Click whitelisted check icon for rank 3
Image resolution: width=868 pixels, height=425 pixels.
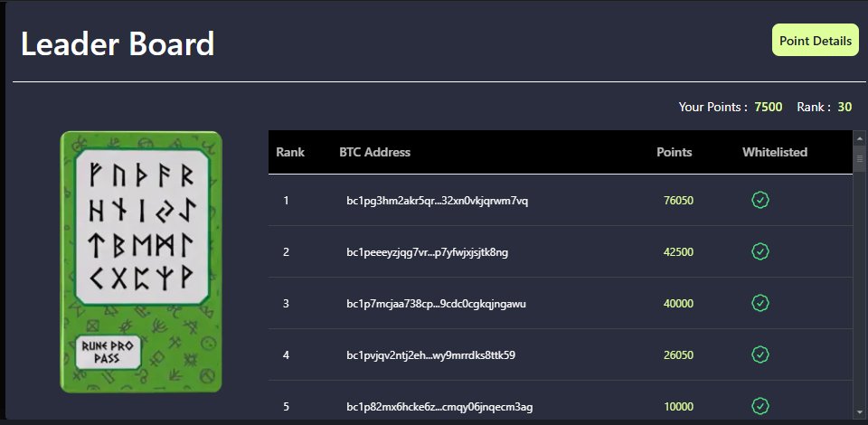[760, 303]
